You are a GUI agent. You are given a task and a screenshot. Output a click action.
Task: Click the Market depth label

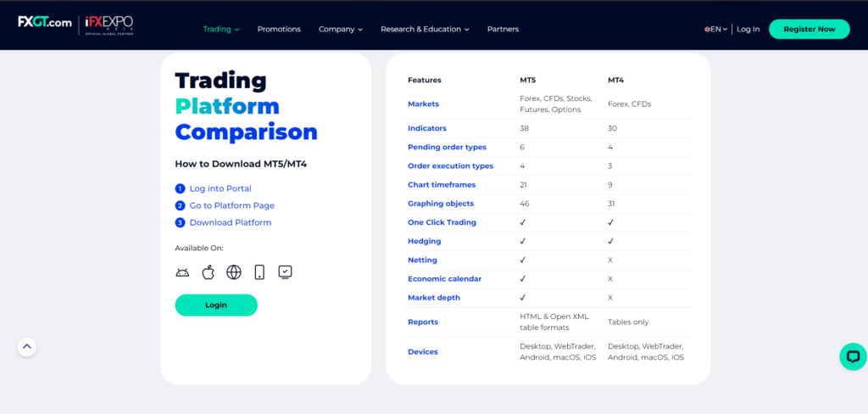433,298
